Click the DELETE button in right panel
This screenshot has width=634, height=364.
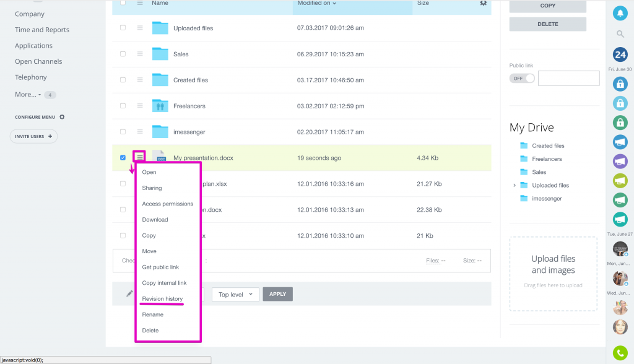pyautogui.click(x=547, y=24)
